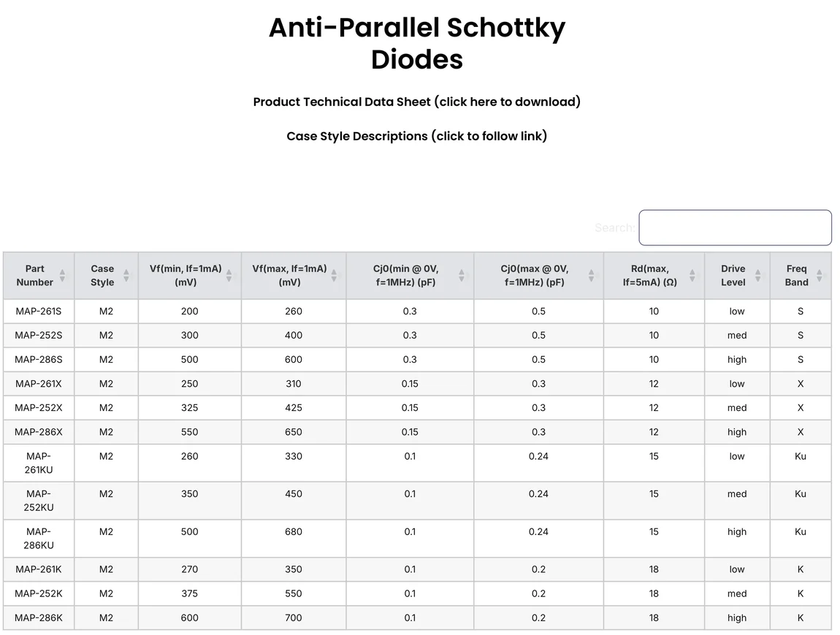Open the Case Style Descriptions link
Viewport: 840px width, 635px height.
(x=416, y=136)
